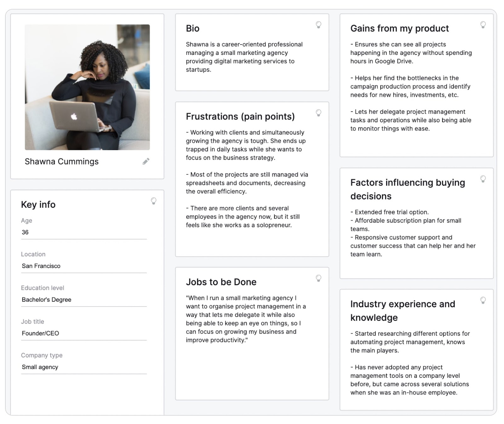Click the Bio description text to edit it
Screen dimensions: 504x424
[x=244, y=57]
